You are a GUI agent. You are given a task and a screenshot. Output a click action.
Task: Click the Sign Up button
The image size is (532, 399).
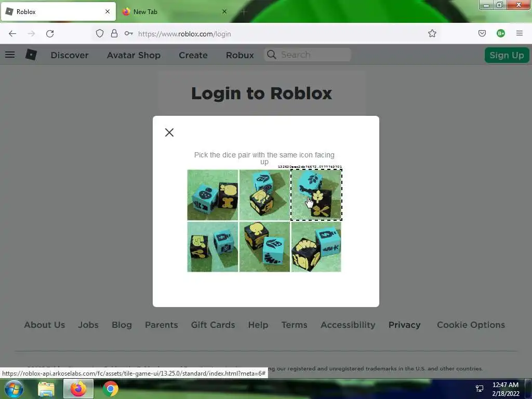point(507,55)
